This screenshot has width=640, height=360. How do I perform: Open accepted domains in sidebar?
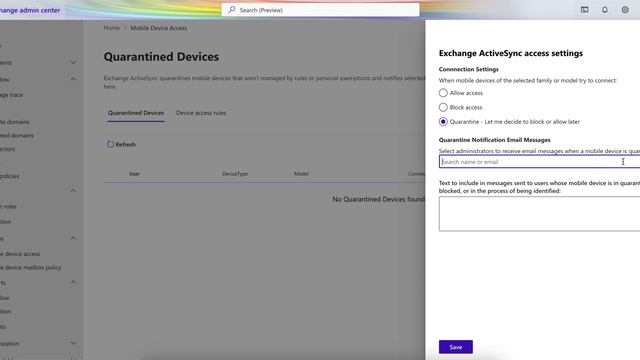[x=17, y=136]
